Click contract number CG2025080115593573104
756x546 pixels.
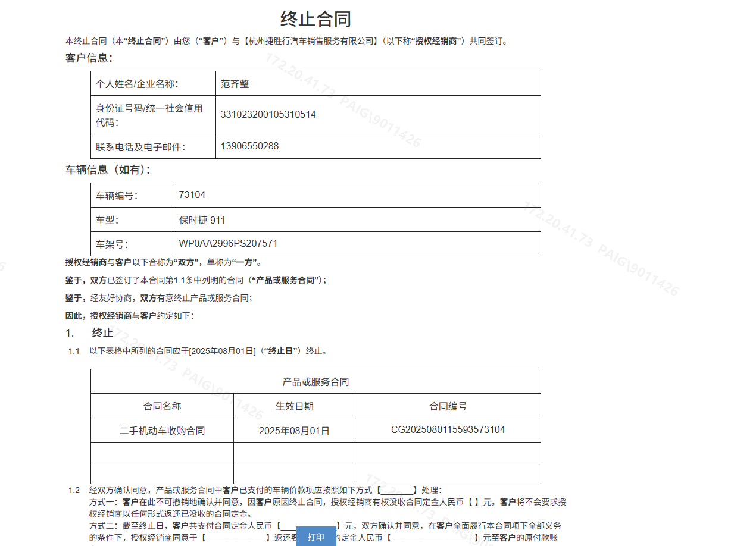click(448, 429)
